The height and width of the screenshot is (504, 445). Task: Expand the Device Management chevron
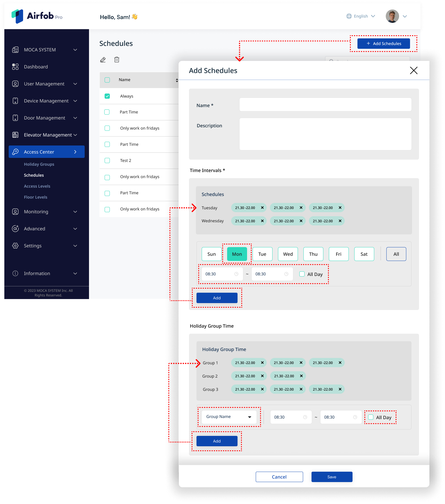[x=75, y=101]
